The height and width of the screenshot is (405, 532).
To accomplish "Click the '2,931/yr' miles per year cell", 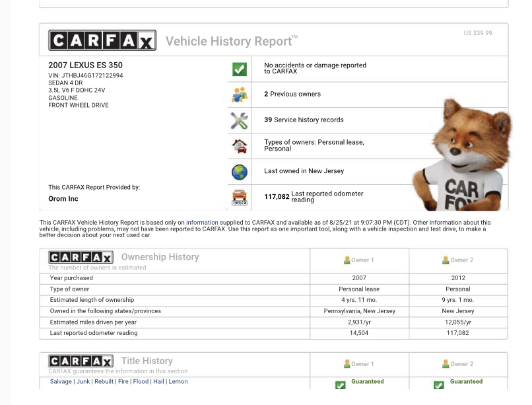I will pos(359,322).
